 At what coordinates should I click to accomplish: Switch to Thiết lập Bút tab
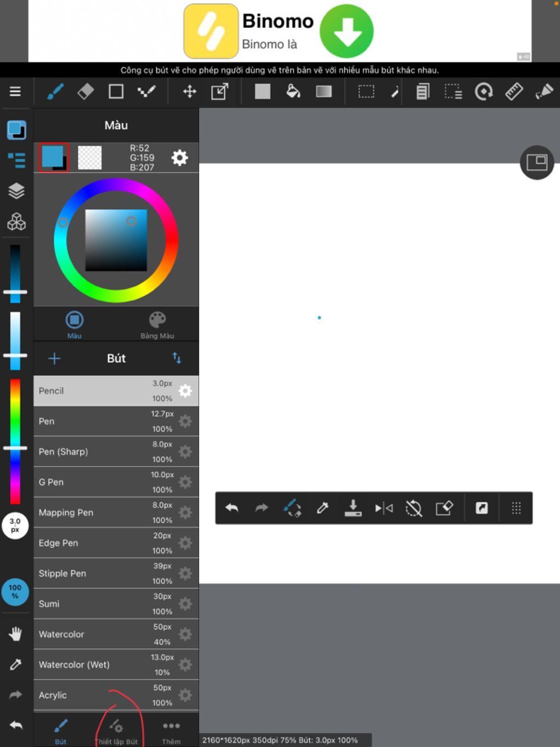[116, 732]
